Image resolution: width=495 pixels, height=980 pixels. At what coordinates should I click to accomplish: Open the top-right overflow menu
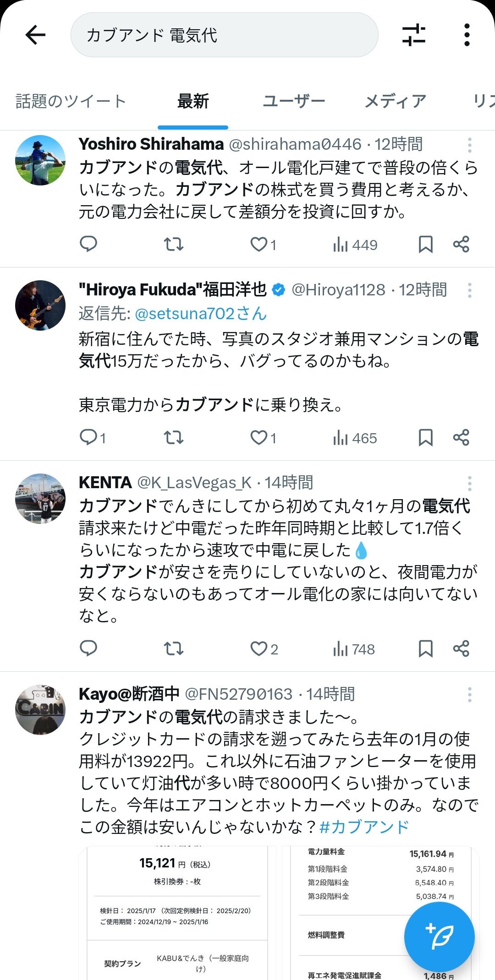pos(467,35)
